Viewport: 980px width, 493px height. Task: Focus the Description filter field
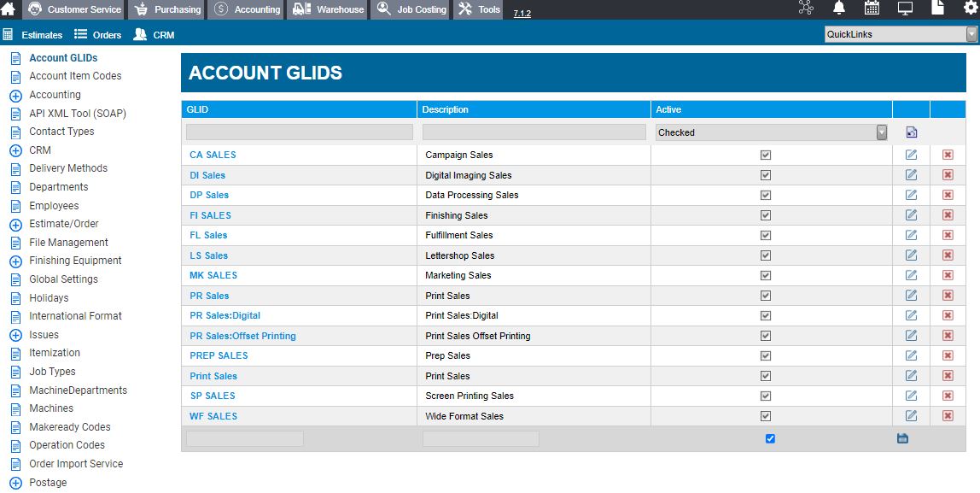(534, 132)
